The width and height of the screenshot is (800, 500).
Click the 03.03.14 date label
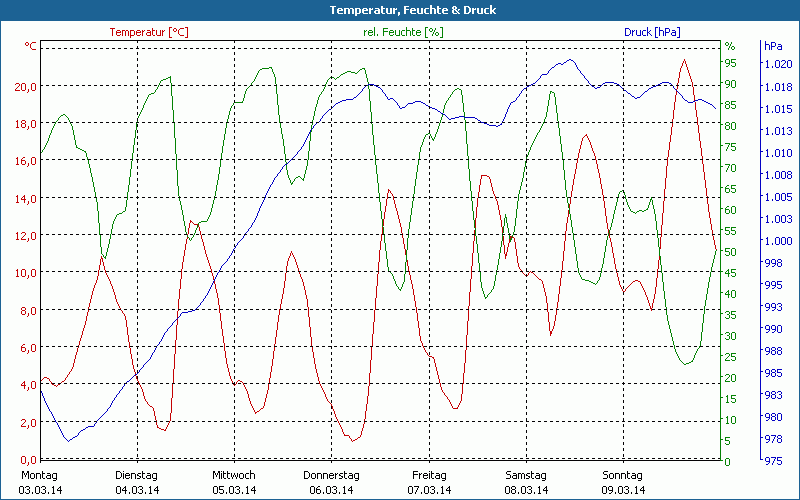tap(40, 490)
